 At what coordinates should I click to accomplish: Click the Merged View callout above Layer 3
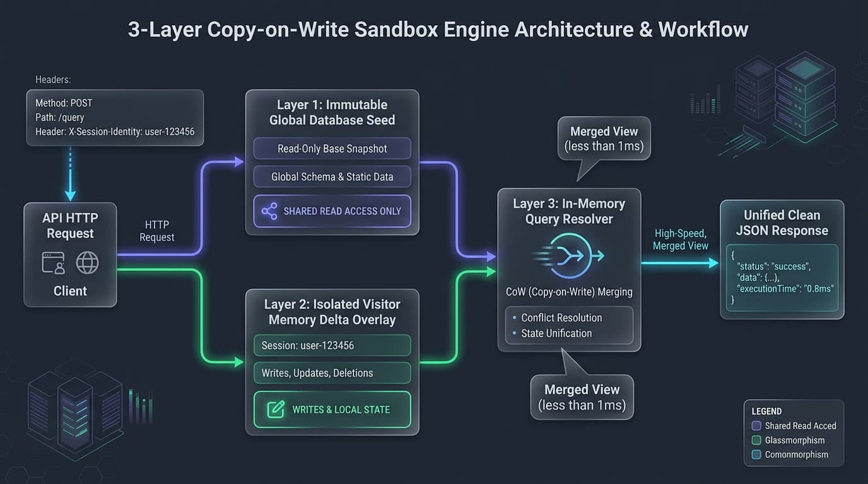click(x=604, y=139)
